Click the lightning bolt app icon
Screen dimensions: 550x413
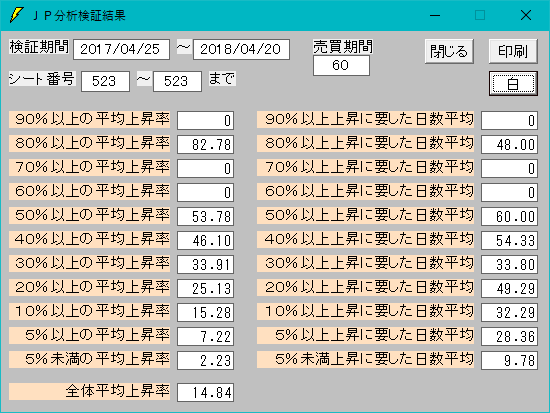point(16,15)
